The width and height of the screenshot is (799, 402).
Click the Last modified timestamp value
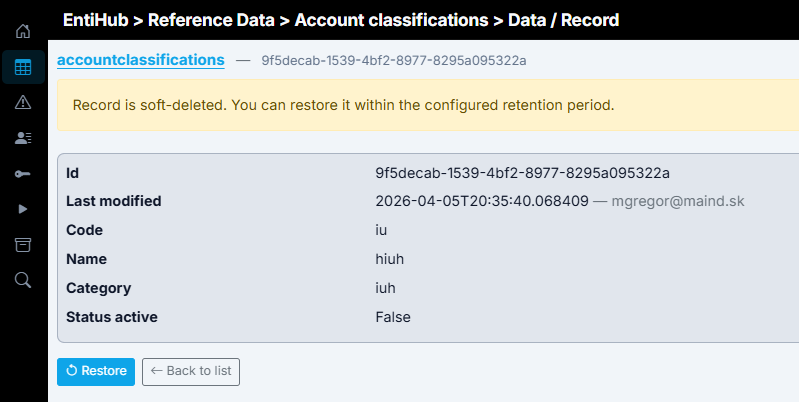(x=482, y=201)
